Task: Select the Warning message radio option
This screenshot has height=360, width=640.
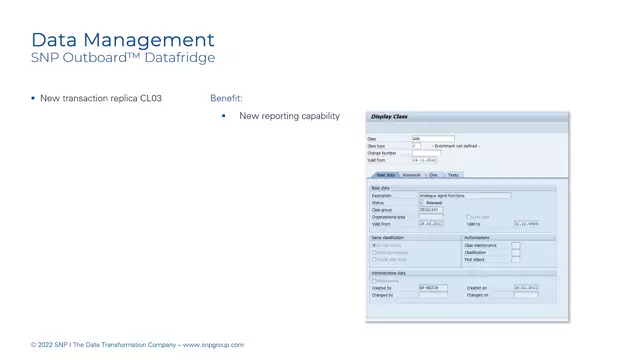Action: [374, 253]
